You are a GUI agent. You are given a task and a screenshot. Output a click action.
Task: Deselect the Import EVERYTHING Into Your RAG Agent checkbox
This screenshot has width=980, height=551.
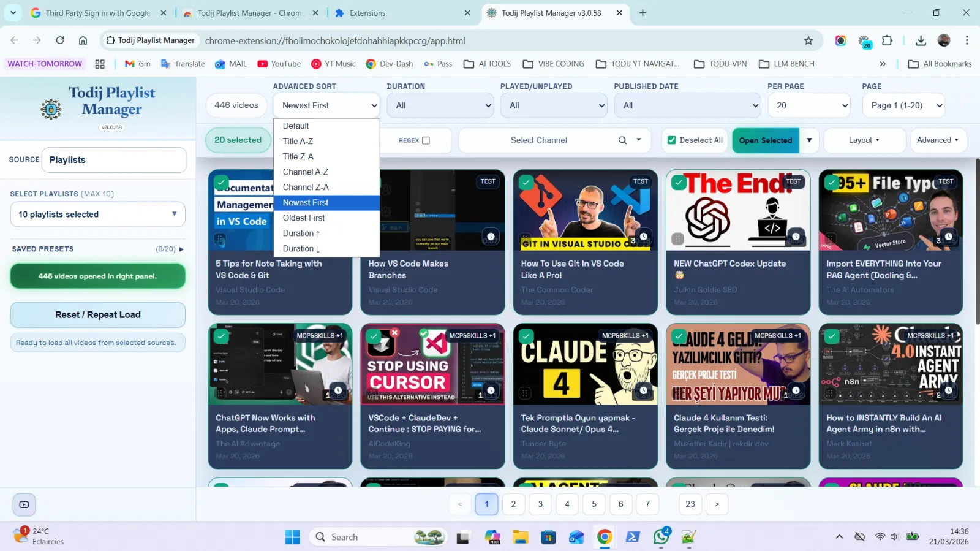tap(831, 182)
